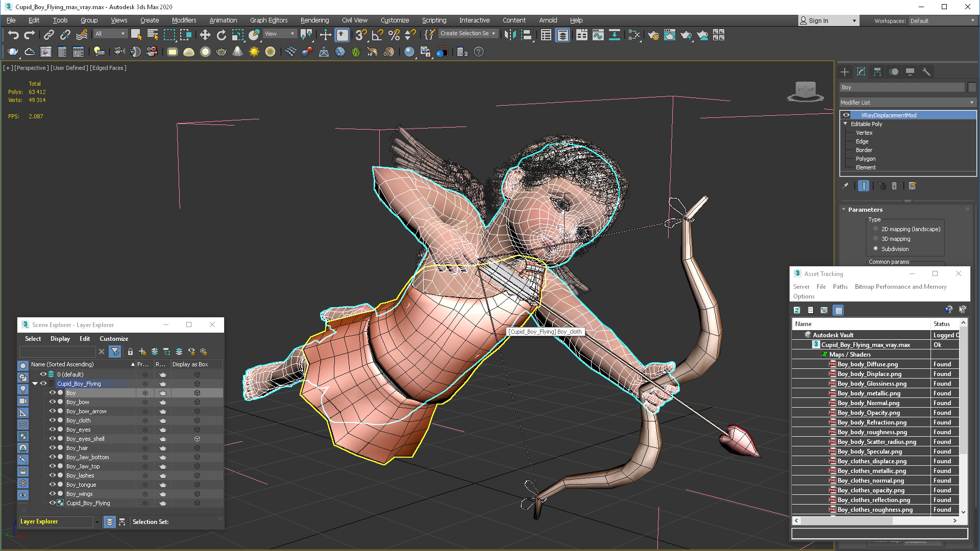Viewport: 980px width, 551px height.
Task: Open Render Setup teapot gear icon
Action: click(653, 35)
